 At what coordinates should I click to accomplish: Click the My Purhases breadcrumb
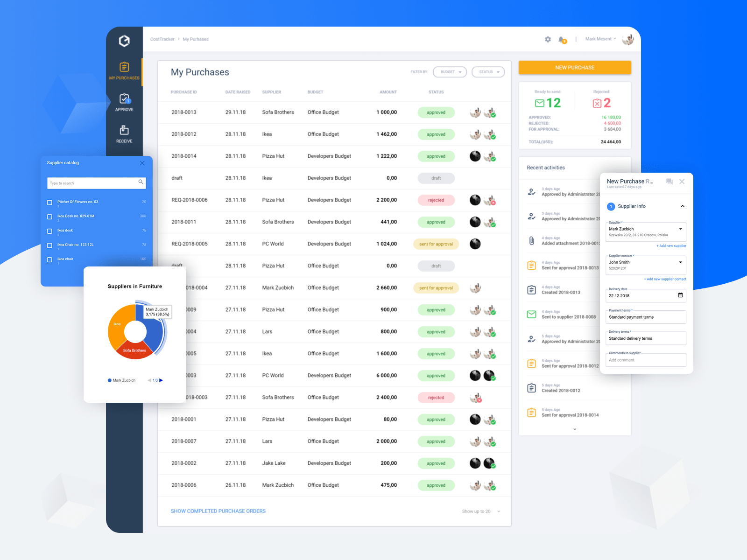click(196, 39)
